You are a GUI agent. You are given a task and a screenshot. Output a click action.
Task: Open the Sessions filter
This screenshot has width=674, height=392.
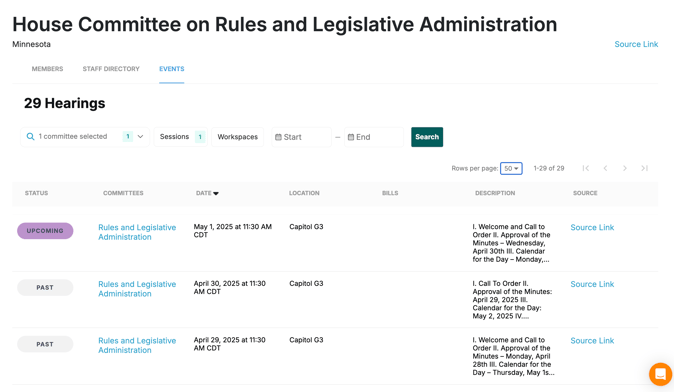point(181,137)
